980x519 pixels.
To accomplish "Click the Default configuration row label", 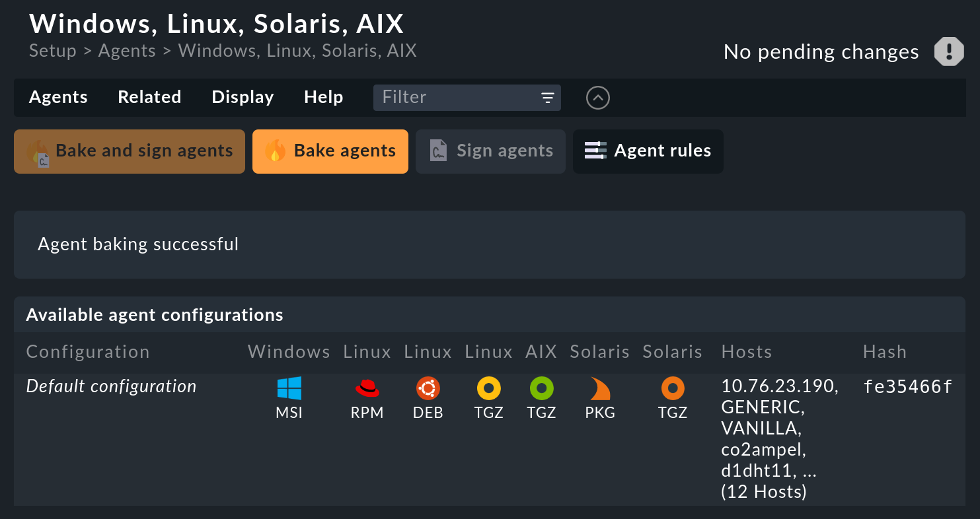I will pyautogui.click(x=111, y=386).
